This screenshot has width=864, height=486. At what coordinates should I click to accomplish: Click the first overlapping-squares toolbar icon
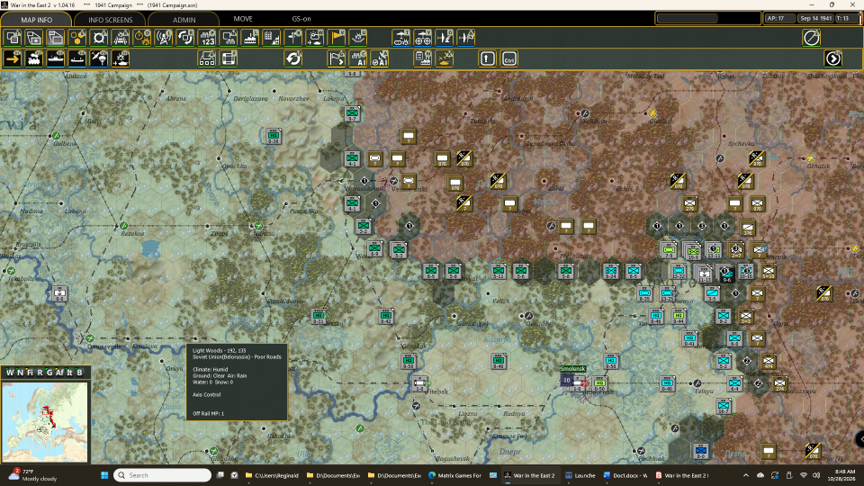[13, 38]
